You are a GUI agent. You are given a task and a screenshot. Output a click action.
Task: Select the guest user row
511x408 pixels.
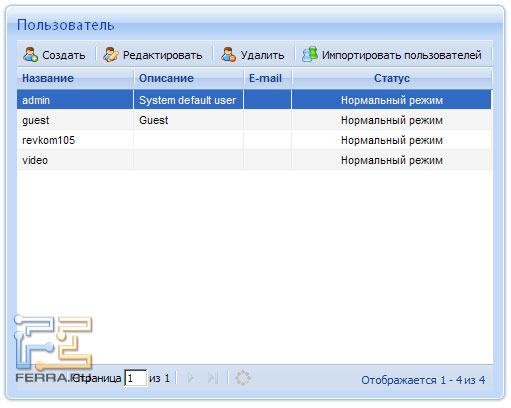(x=254, y=120)
